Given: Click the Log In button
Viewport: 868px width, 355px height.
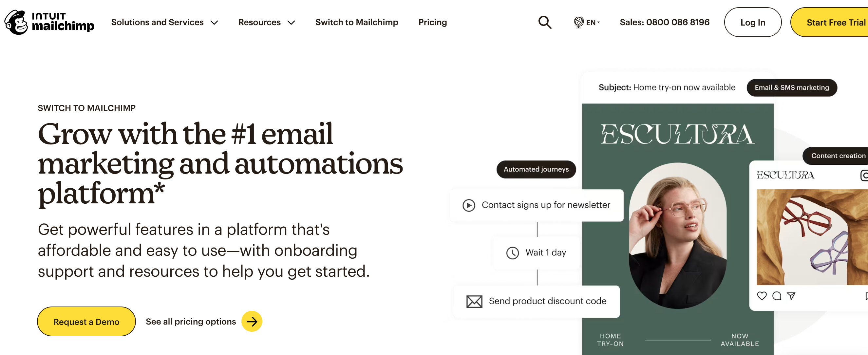Looking at the screenshot, I should (x=752, y=22).
